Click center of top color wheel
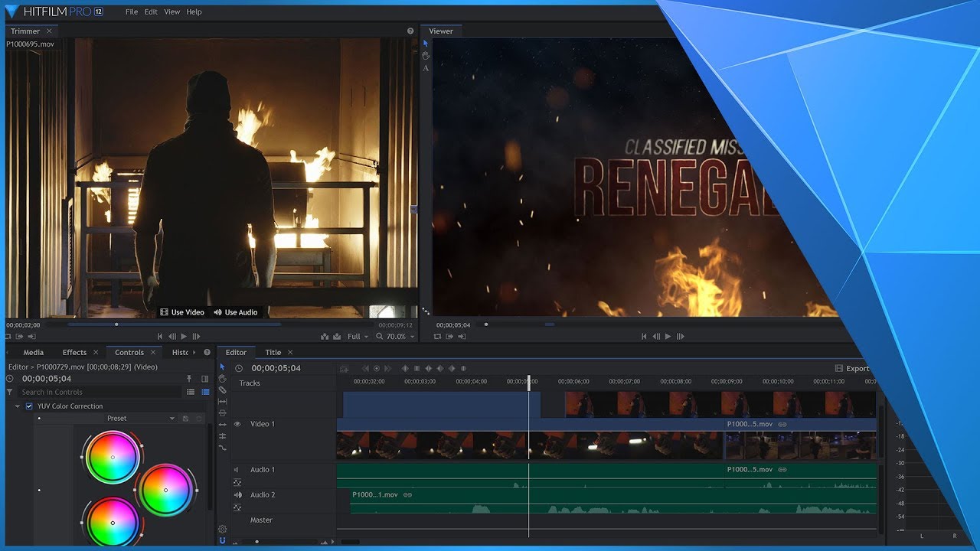This screenshot has height=551, width=980. pos(113,457)
